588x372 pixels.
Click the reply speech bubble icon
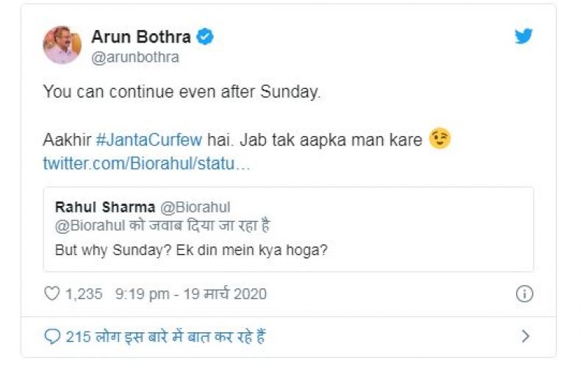(52, 337)
